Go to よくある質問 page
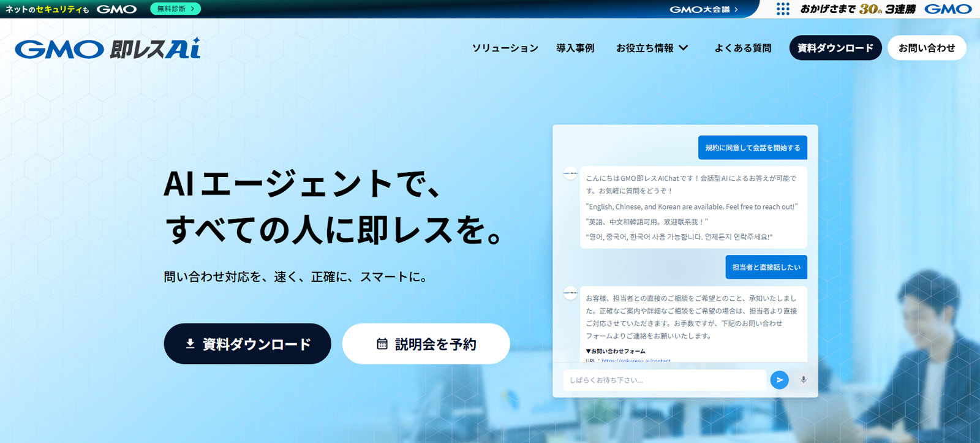Screen dimensions: 980x443 tap(743, 48)
